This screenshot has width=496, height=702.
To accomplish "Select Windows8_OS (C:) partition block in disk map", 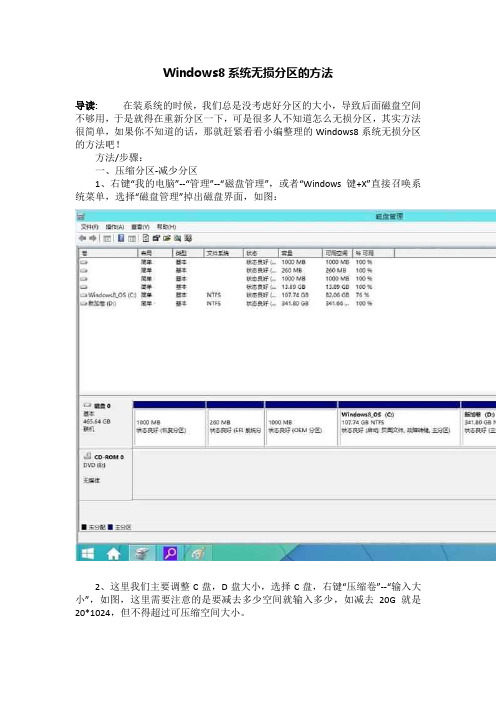I will tap(399, 424).
